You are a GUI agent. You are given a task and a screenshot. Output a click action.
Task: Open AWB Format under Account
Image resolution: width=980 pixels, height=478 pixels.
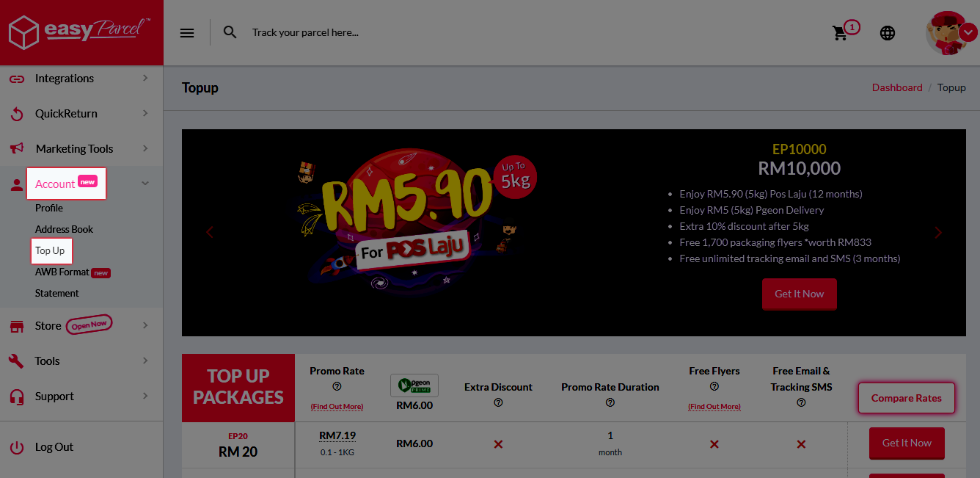62,272
